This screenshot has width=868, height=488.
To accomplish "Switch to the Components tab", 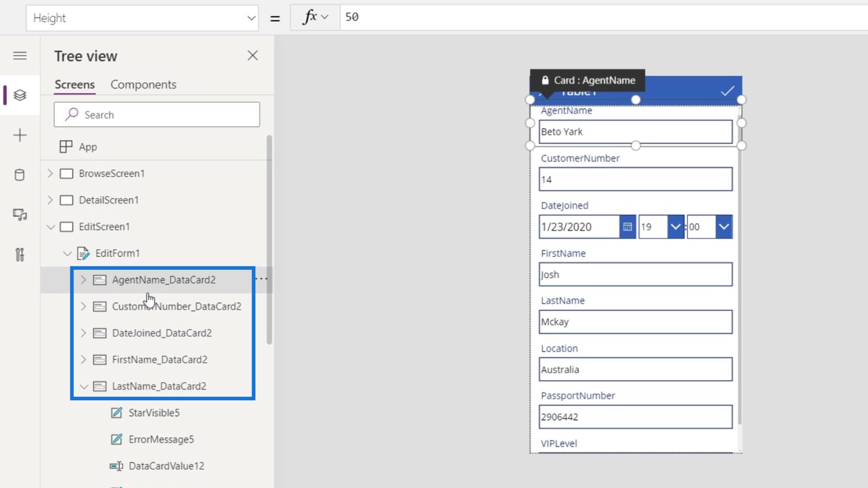I will [143, 85].
